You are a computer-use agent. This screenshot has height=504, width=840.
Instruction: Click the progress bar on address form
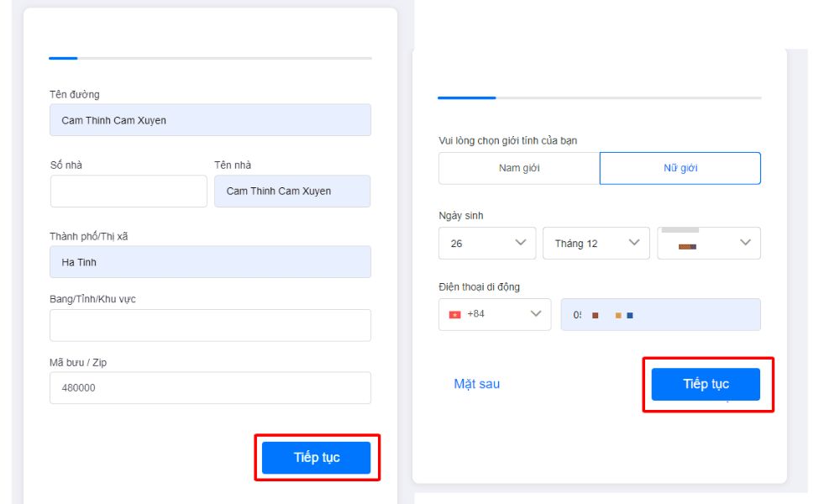click(210, 58)
